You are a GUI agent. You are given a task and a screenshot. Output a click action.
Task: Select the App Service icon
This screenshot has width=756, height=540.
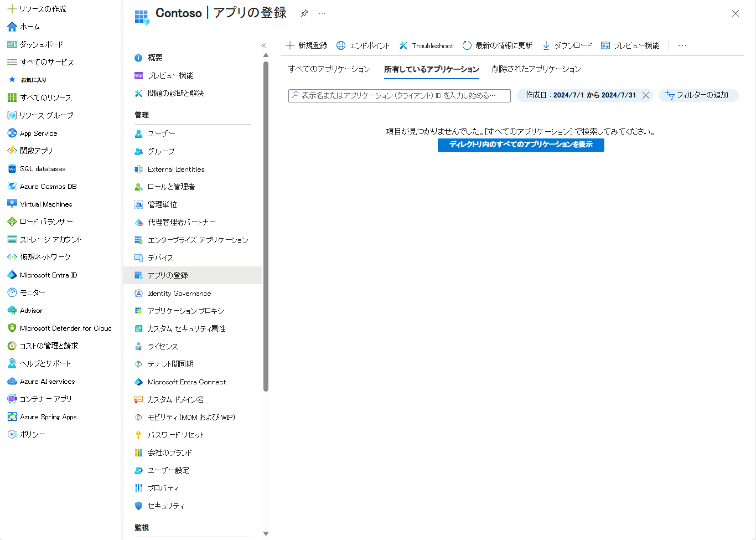tap(12, 133)
